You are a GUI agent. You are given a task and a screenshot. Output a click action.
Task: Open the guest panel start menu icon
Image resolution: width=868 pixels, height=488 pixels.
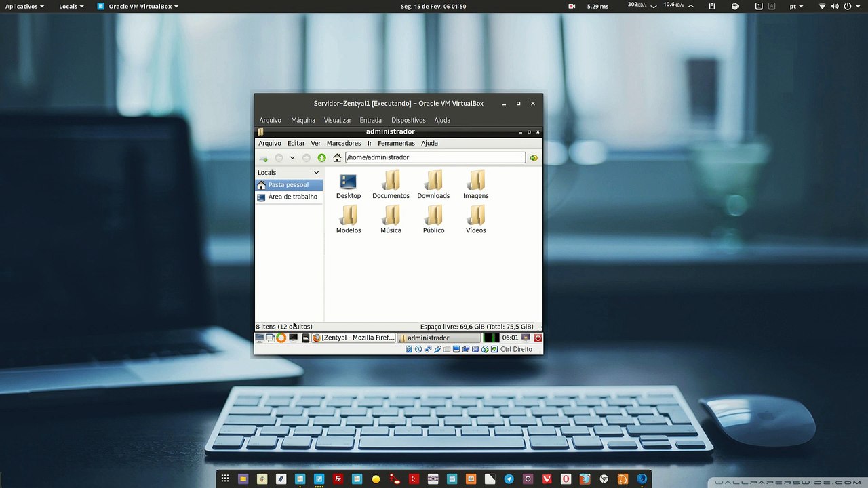(x=260, y=338)
